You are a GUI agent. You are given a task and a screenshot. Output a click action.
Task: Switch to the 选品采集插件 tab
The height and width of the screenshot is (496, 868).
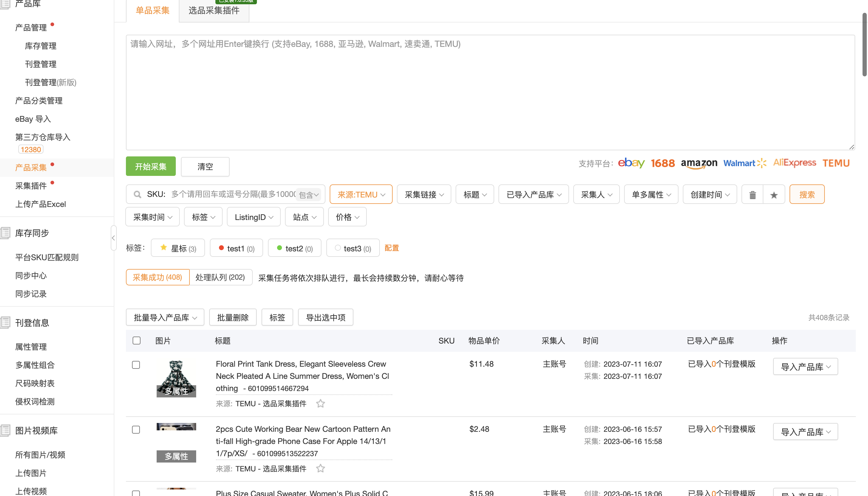coord(214,11)
